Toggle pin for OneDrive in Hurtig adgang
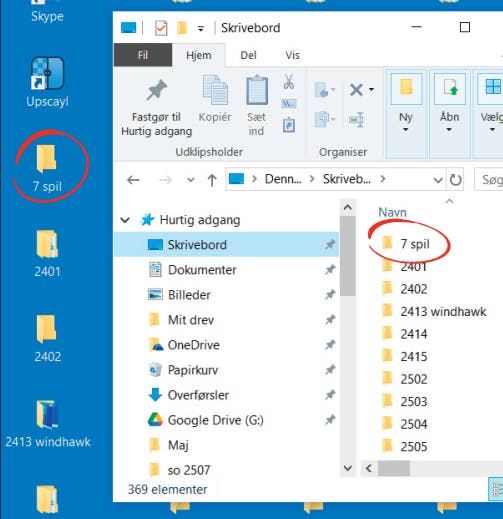Image resolution: width=503 pixels, height=519 pixels. 330,344
